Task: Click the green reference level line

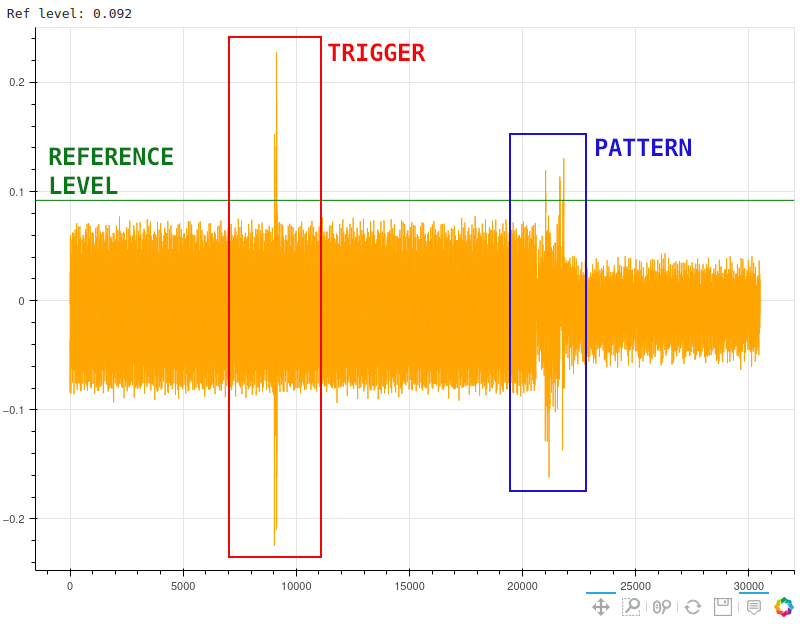Action: [420, 200]
